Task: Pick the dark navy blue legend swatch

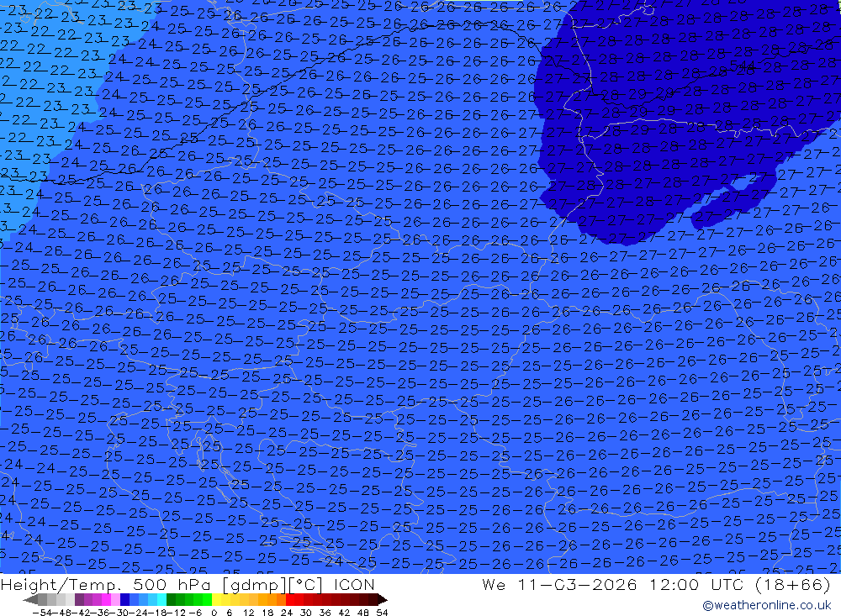Action: (x=124, y=600)
